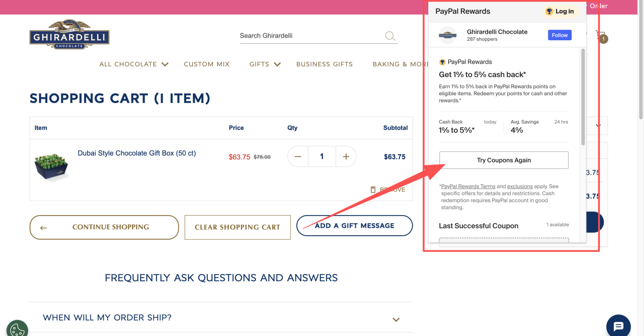
Task: Click Try Coupons Again
Action: tap(504, 160)
